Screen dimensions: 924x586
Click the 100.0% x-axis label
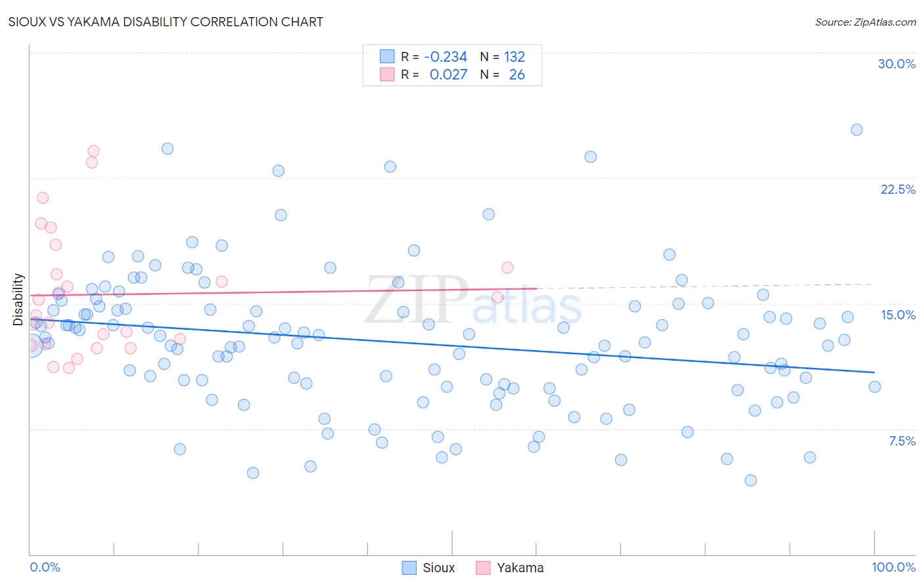(x=894, y=567)
